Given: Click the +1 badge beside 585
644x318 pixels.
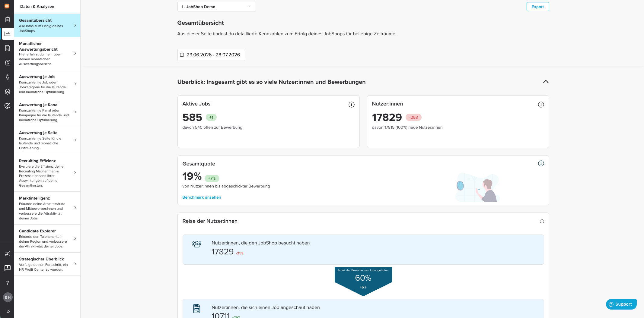Looking at the screenshot, I should [x=211, y=117].
